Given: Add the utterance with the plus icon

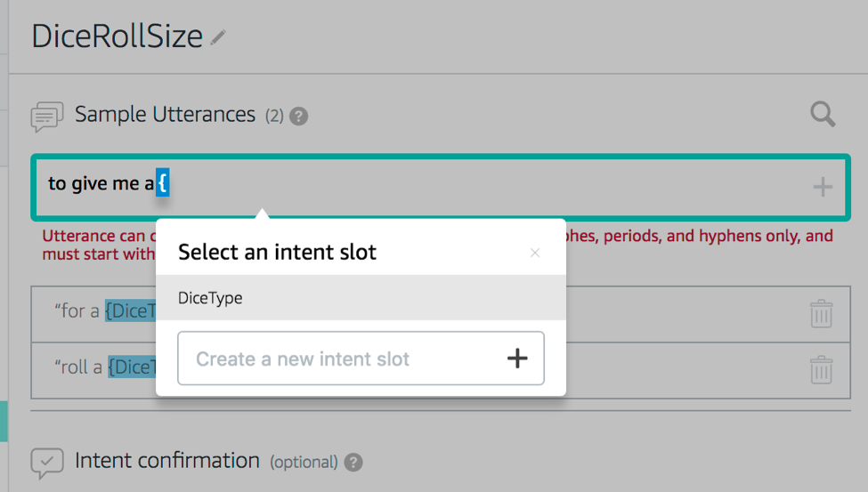Looking at the screenshot, I should [823, 186].
